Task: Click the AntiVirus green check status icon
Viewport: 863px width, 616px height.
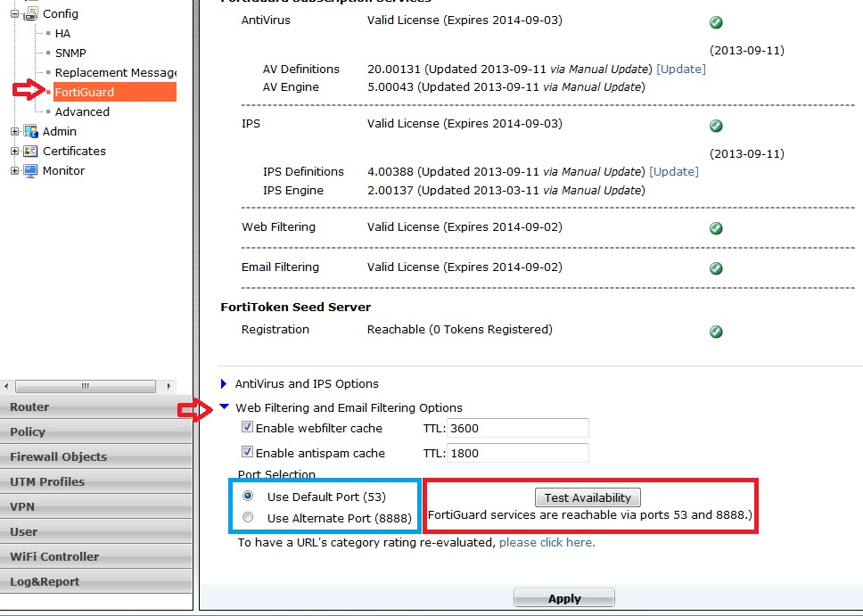Action: 716,22
